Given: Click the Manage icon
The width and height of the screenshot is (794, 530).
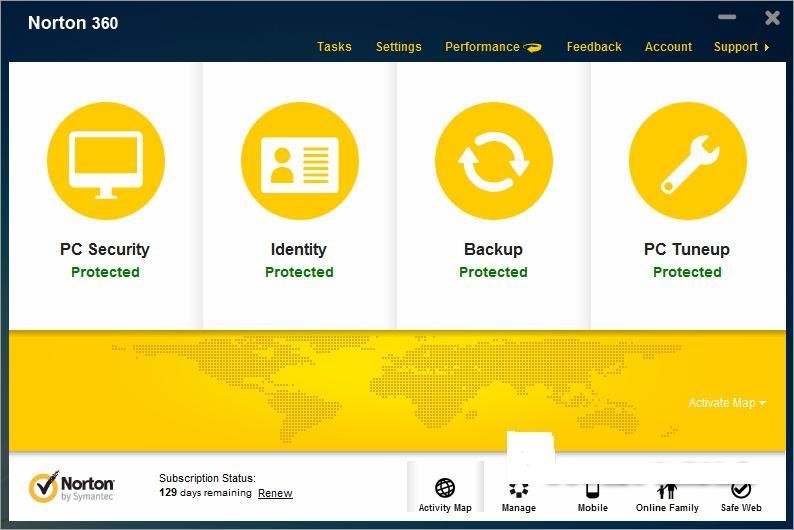Looking at the screenshot, I should (x=519, y=490).
